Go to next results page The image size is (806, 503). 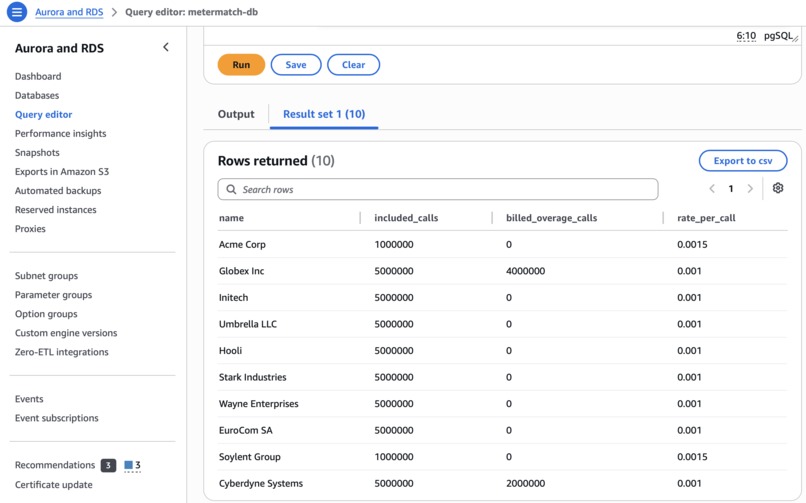[x=750, y=189]
